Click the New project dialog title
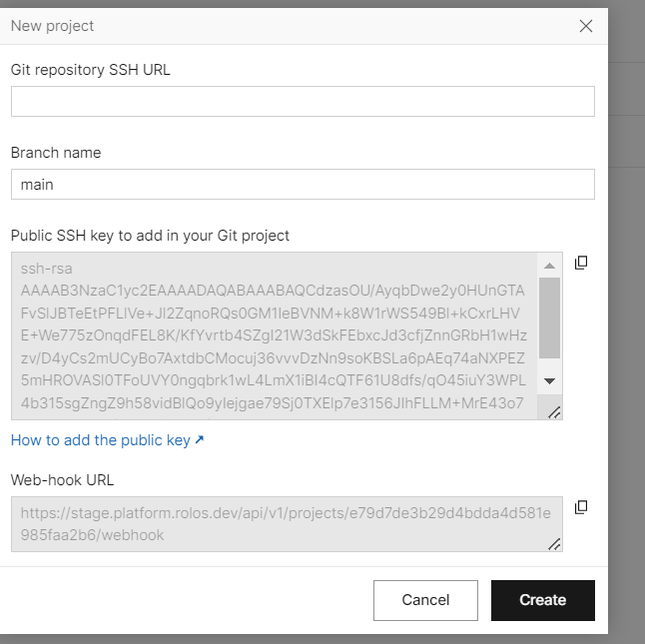The width and height of the screenshot is (645, 644). (x=53, y=26)
